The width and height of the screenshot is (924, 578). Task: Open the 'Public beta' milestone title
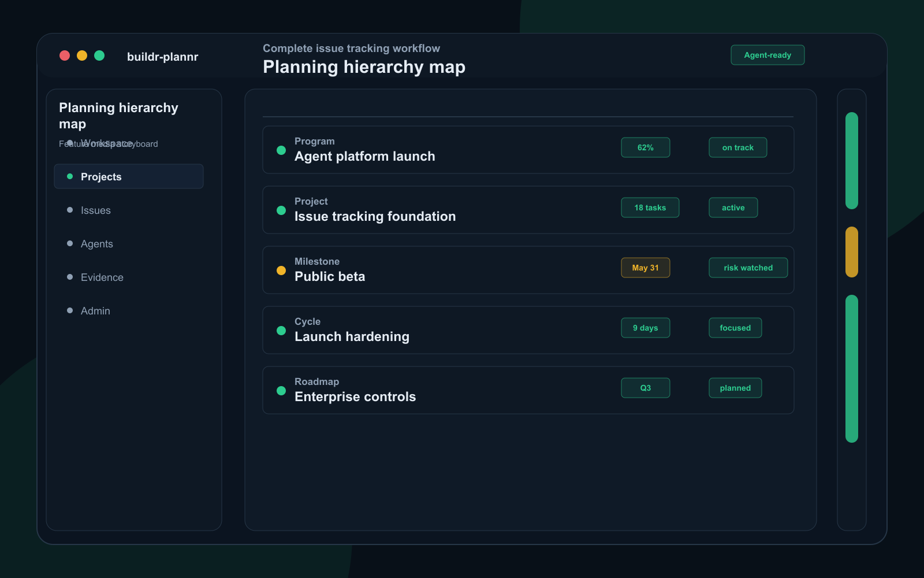330,276
